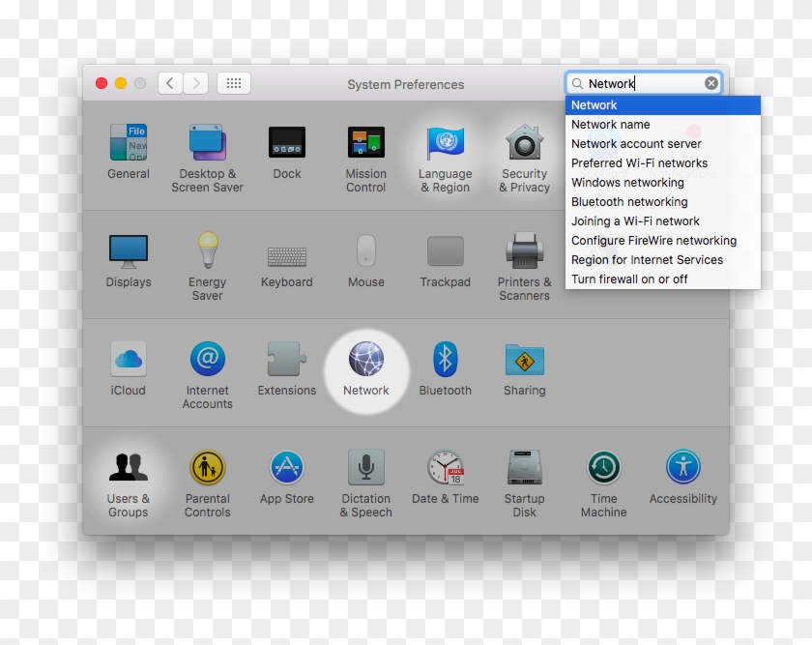Click the back navigation arrow
The height and width of the screenshot is (645, 812).
(x=169, y=83)
